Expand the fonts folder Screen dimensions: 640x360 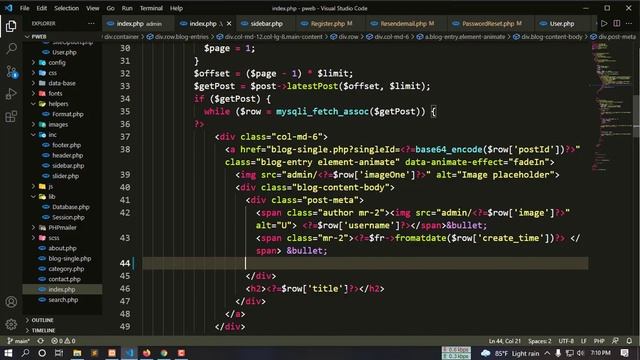pyautogui.click(x=55, y=93)
